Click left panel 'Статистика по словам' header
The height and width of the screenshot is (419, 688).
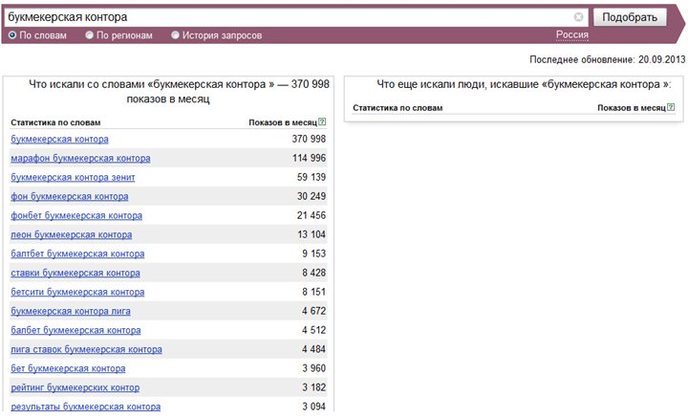click(x=56, y=122)
